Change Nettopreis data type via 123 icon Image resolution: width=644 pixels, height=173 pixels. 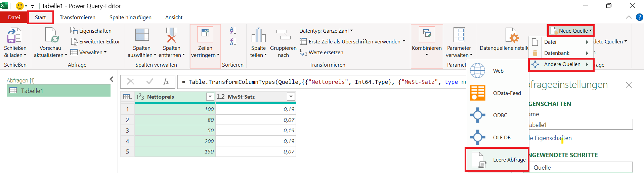(140, 97)
